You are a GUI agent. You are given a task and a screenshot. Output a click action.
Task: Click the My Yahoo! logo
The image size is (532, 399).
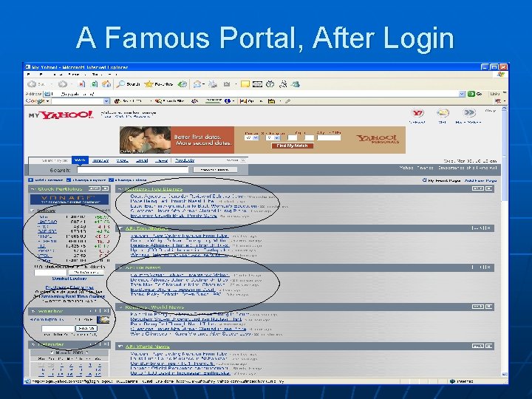[61, 115]
